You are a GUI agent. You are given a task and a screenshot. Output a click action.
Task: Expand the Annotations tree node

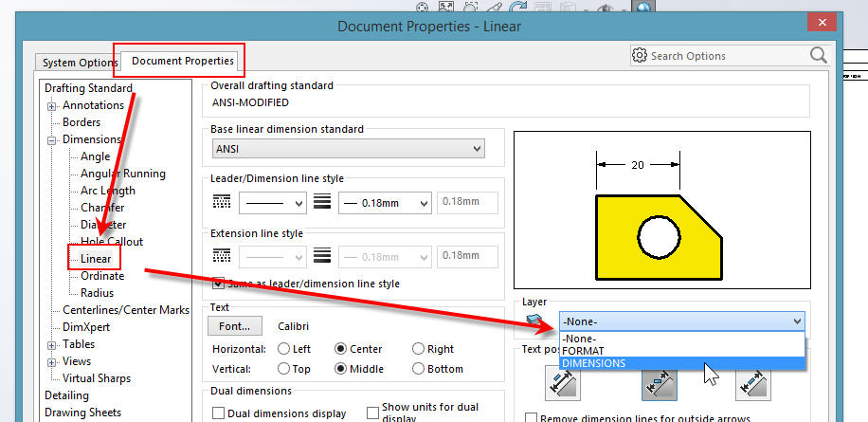52,106
